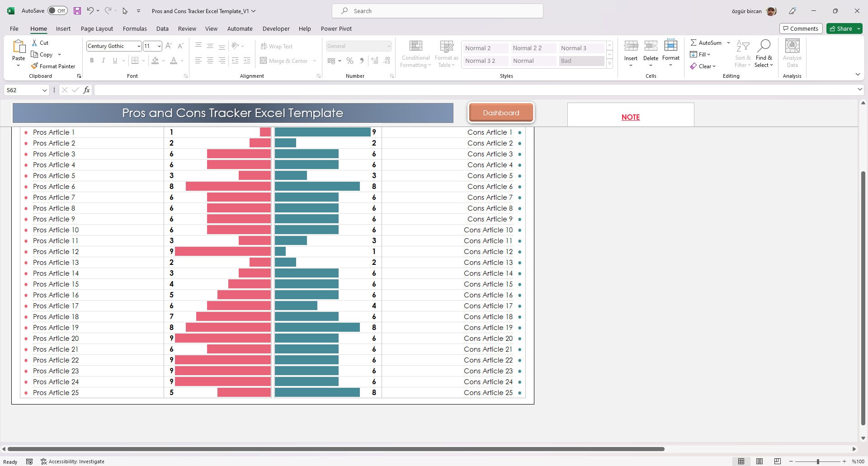Open the Font Color picker
The width and height of the screenshot is (868, 466).
[174, 61]
